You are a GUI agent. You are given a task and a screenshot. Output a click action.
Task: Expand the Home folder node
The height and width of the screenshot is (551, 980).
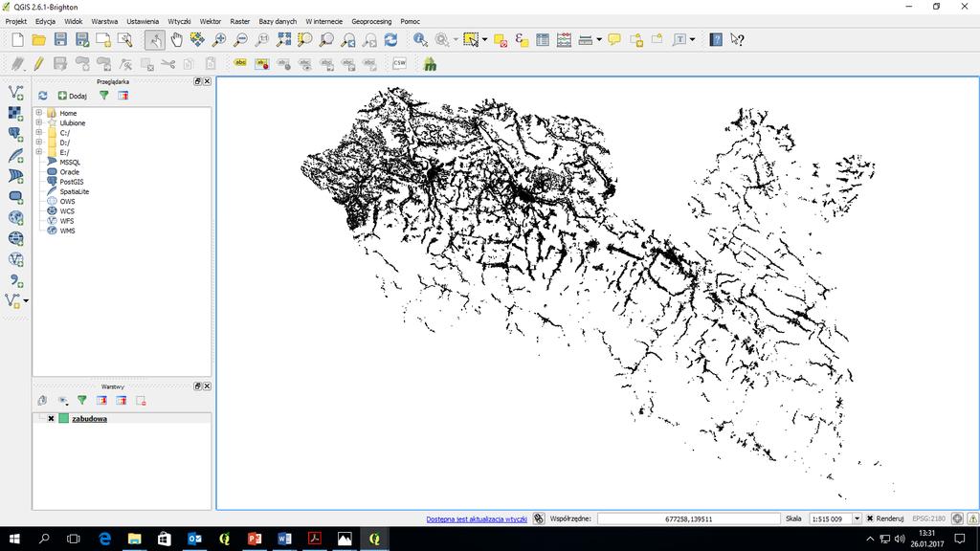pos(38,113)
